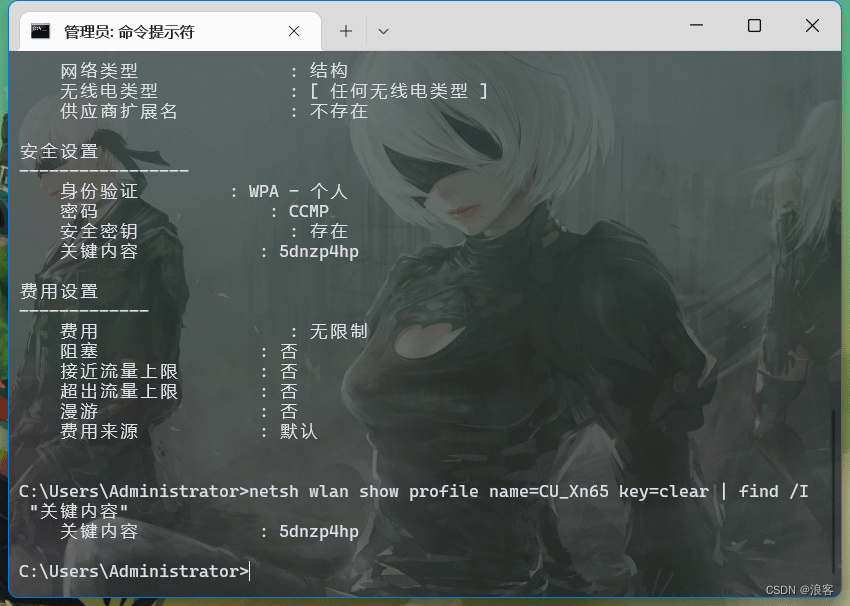Click the command prompt tab icon
The width and height of the screenshot is (850, 606).
click(x=40, y=31)
